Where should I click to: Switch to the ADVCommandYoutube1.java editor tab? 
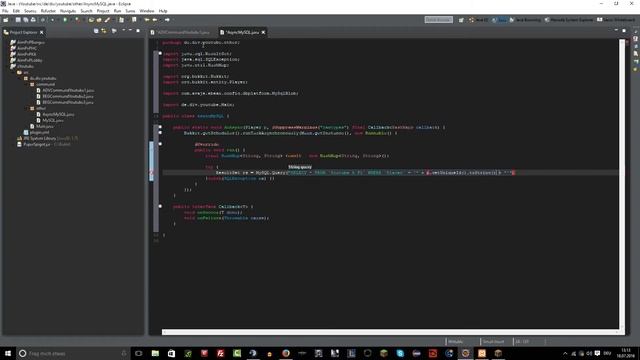(180, 32)
